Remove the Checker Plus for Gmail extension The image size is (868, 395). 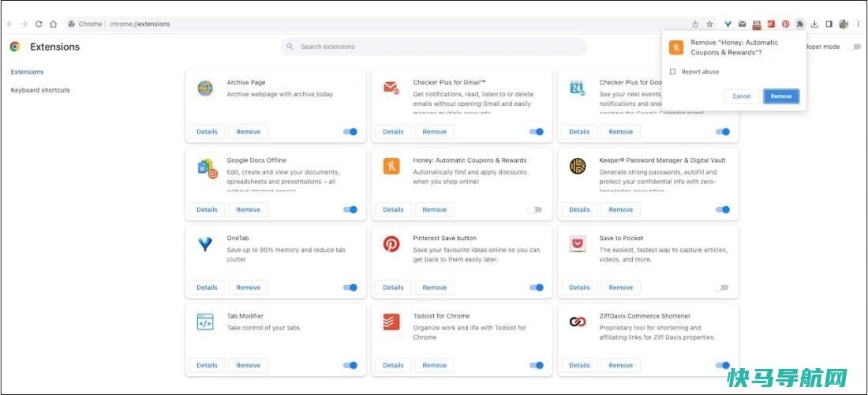(x=435, y=132)
